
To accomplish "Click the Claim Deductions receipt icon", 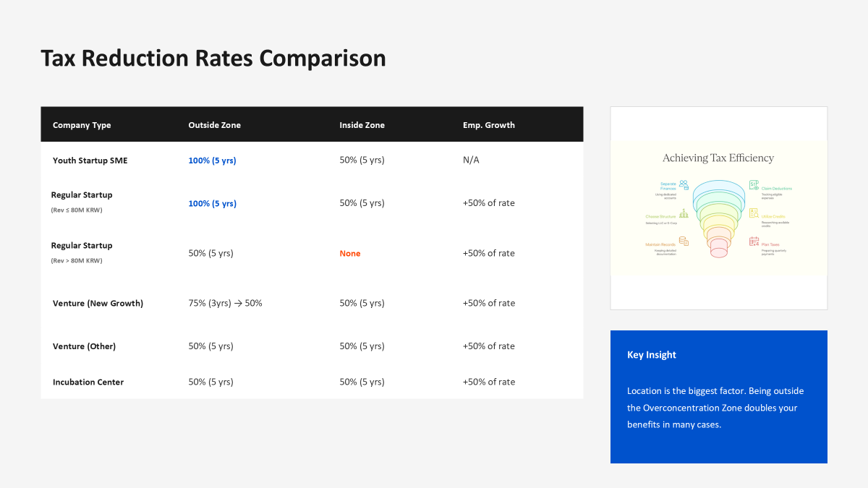I will point(754,185).
